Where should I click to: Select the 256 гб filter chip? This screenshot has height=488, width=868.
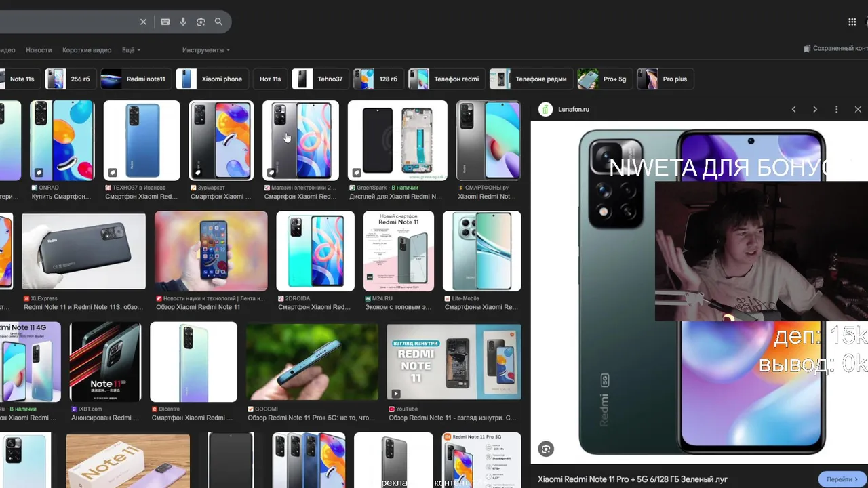point(71,79)
